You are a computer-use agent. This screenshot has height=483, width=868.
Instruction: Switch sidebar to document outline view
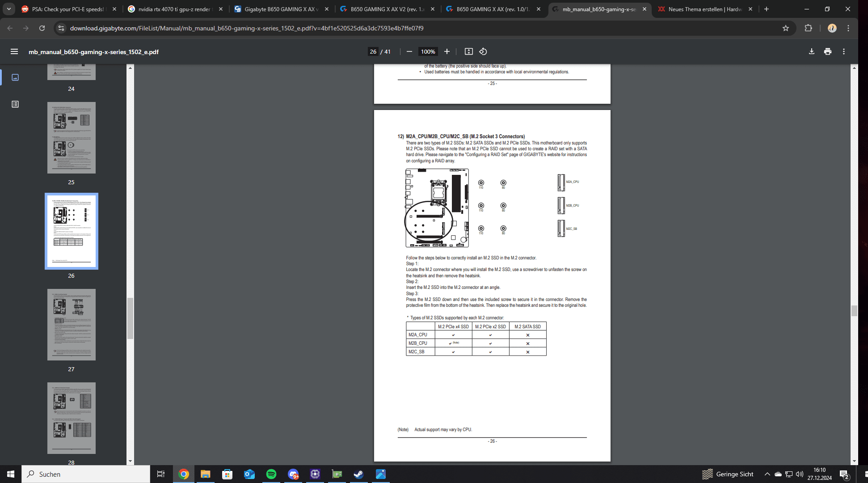[x=15, y=104]
